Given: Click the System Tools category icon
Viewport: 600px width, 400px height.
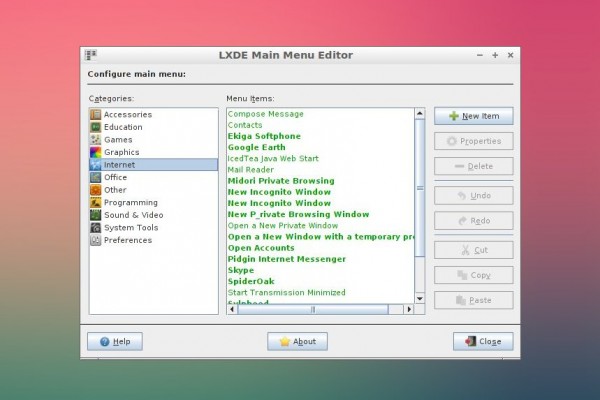Looking at the screenshot, I should (x=96, y=227).
